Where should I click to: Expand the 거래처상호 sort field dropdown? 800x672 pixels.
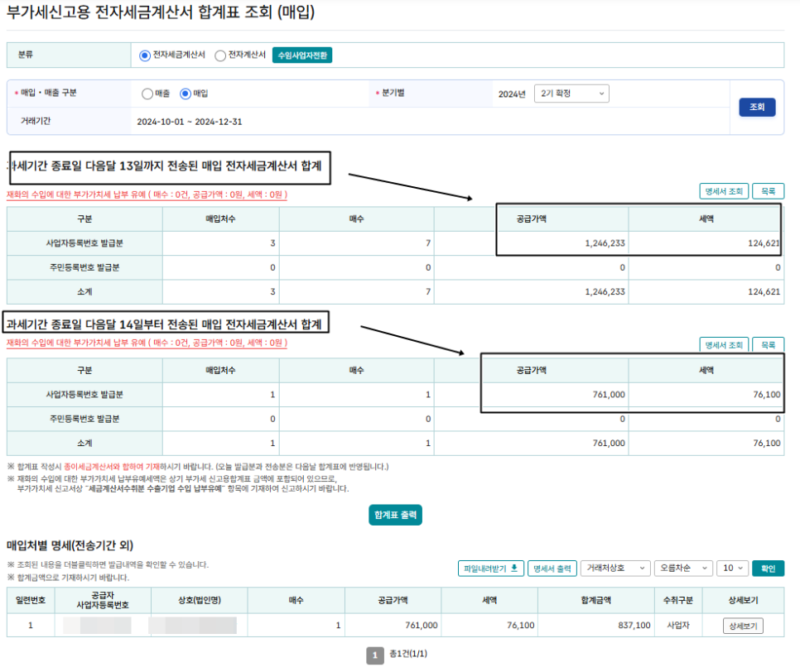point(615,569)
